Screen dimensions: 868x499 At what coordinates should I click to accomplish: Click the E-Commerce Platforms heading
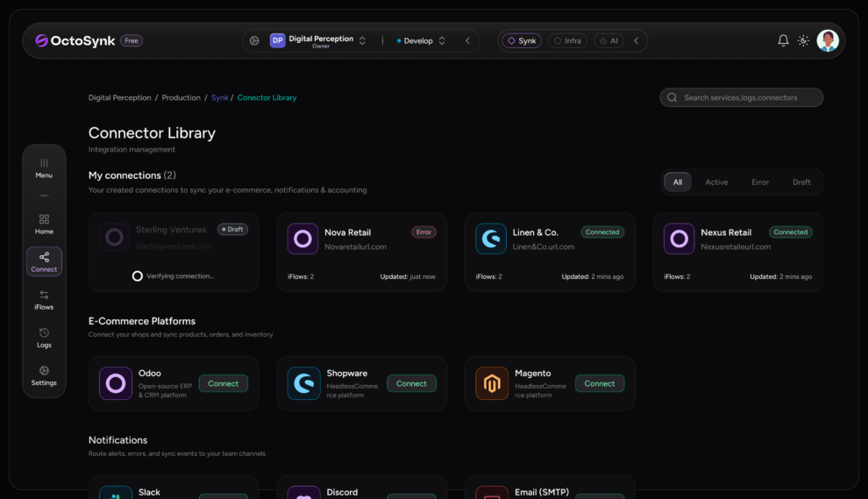[142, 321]
